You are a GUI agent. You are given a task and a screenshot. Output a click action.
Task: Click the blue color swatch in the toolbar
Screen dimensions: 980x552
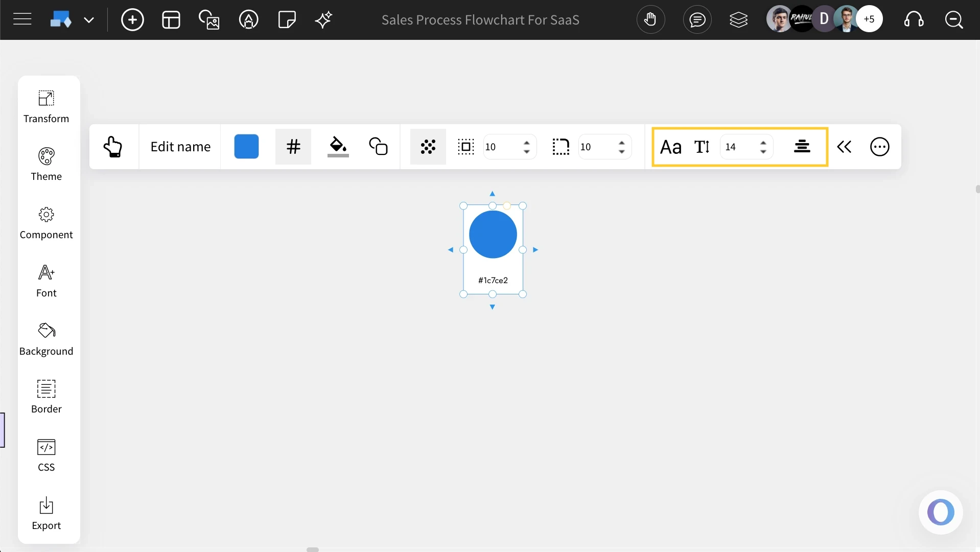click(x=246, y=147)
